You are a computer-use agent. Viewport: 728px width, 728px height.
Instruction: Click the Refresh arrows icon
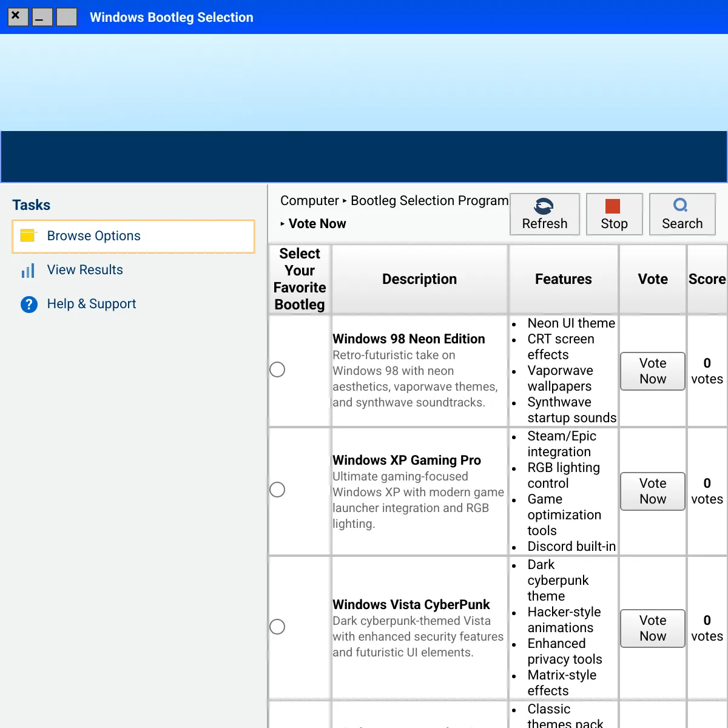544,206
